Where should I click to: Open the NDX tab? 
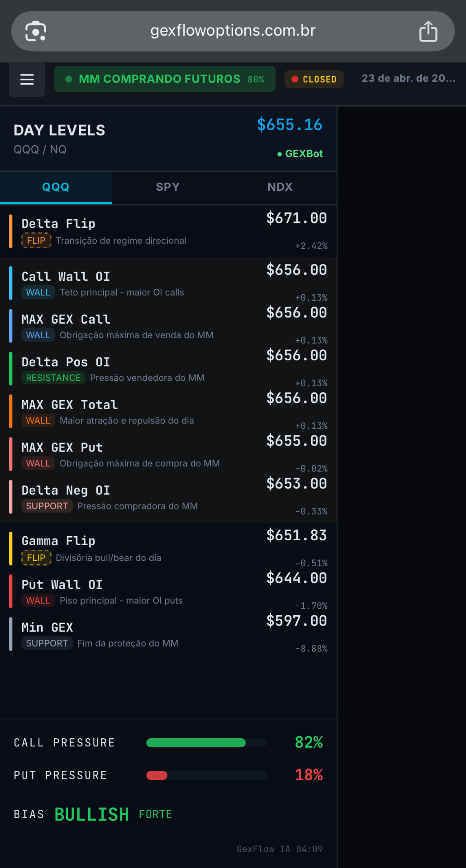[x=280, y=187]
